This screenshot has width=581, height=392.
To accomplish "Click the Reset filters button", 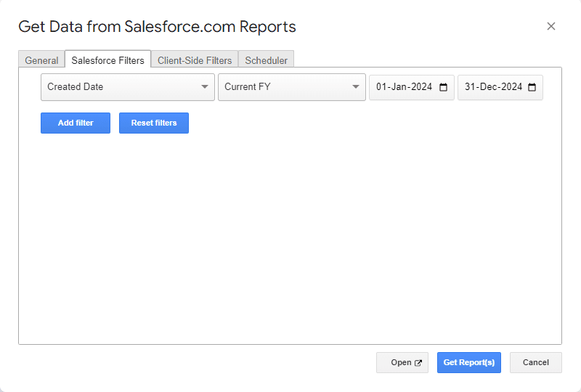I will [x=153, y=123].
